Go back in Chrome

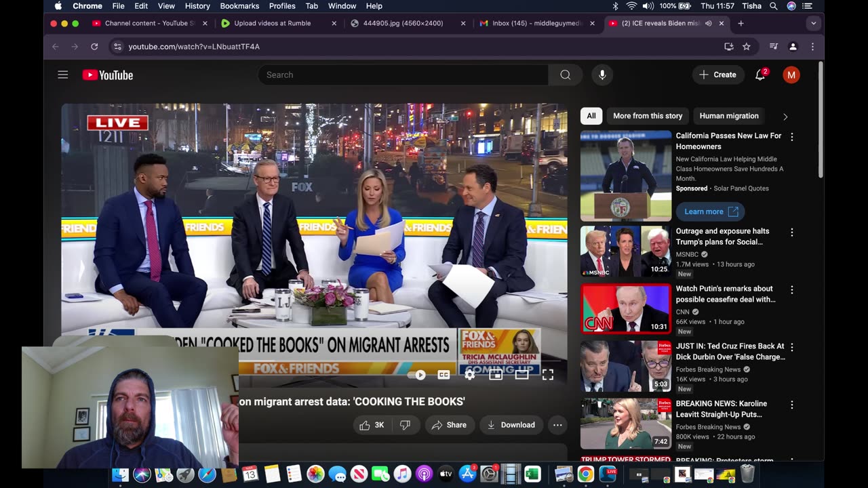pyautogui.click(x=56, y=47)
